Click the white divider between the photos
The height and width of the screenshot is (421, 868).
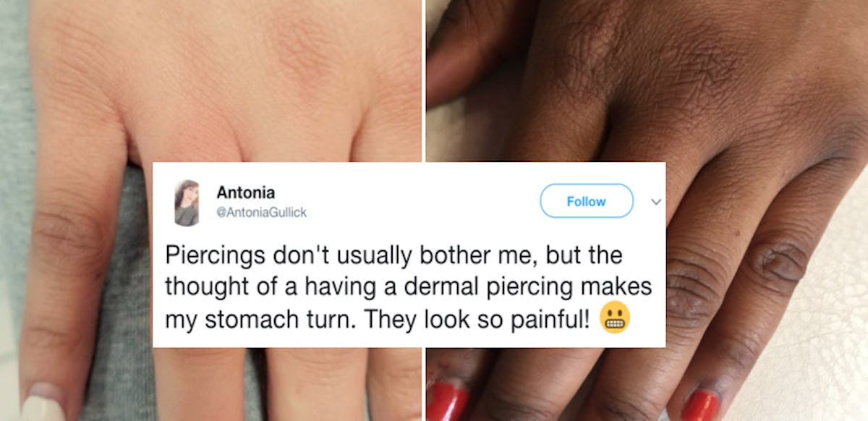(x=424, y=80)
